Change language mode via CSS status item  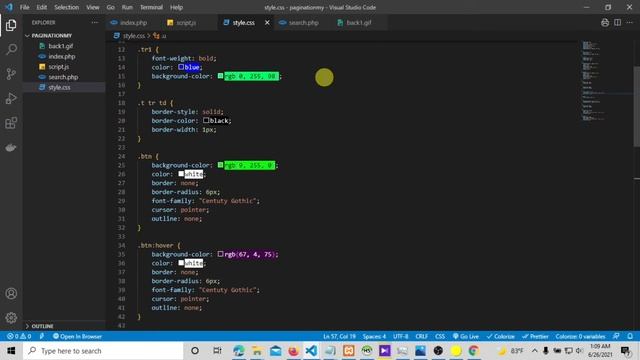440,336
